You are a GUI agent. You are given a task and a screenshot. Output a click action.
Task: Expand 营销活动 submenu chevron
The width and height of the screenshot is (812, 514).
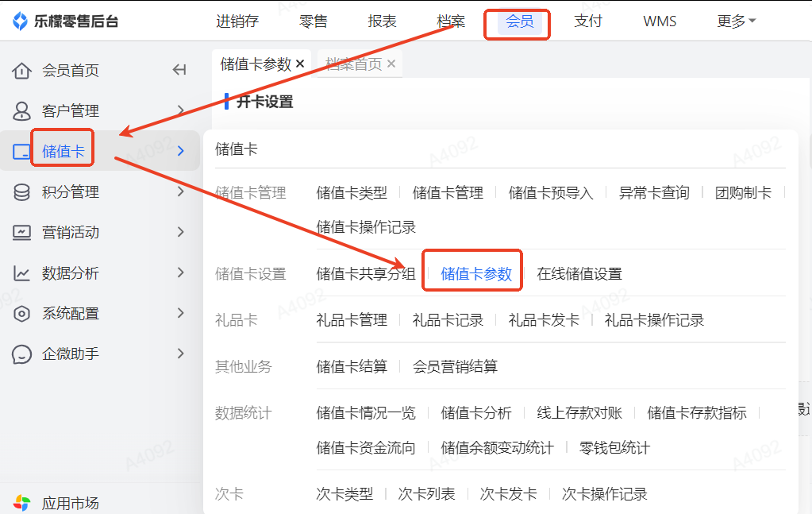pos(180,232)
